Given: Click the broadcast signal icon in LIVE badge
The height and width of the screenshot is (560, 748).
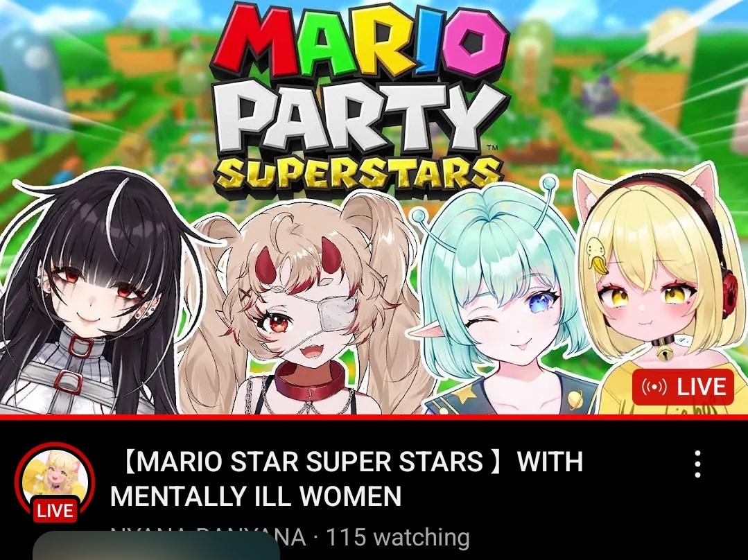Looking at the screenshot, I should 654,387.
